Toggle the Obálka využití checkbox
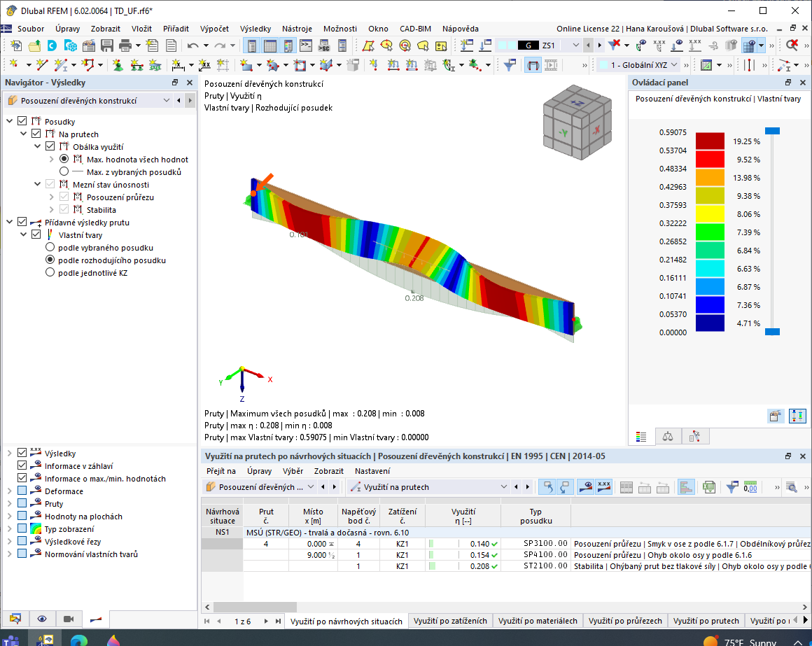This screenshot has width=812, height=646. [50, 146]
